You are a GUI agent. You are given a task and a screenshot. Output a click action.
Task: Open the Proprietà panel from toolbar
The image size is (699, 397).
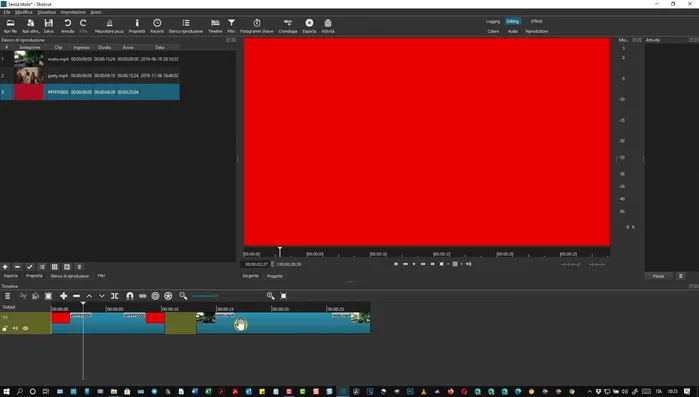[x=137, y=26]
